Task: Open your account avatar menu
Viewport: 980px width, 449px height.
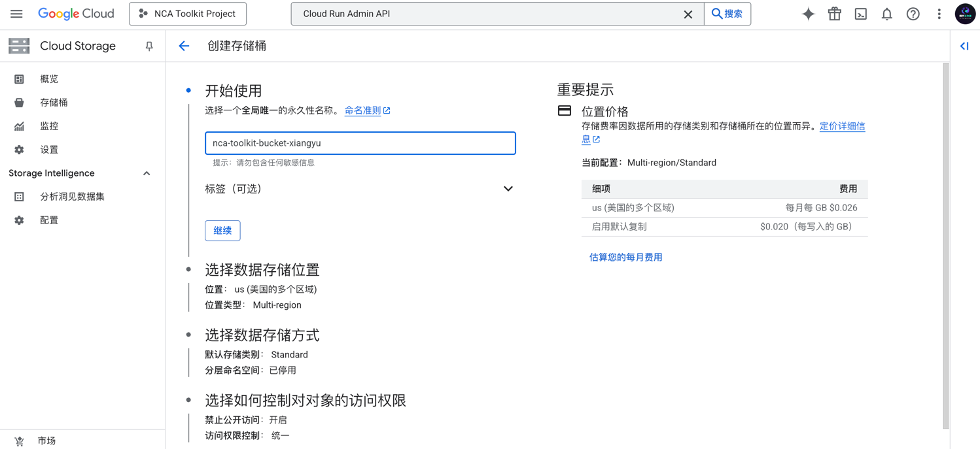Action: tap(965, 13)
